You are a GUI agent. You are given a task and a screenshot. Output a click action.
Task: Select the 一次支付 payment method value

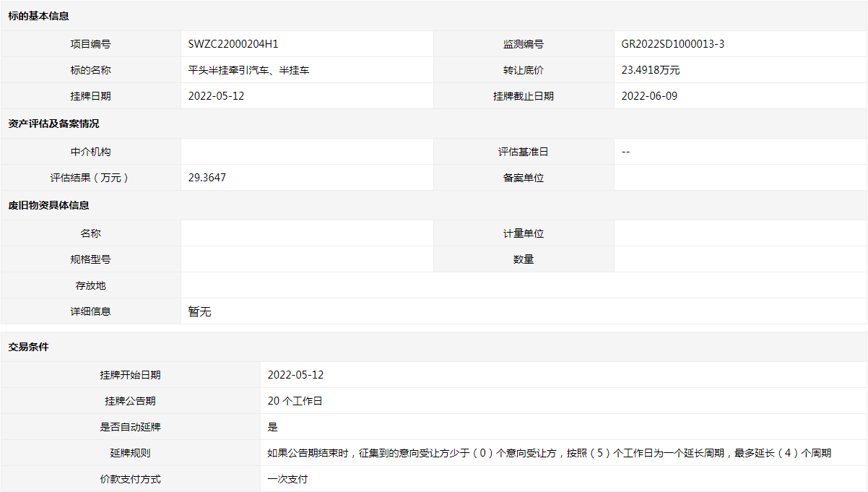pos(287,479)
